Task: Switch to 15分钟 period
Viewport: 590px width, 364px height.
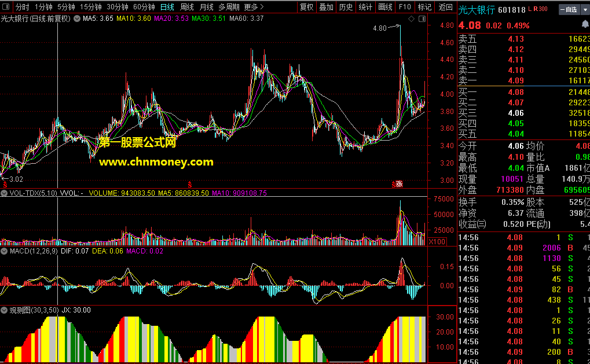Action: (91, 7)
